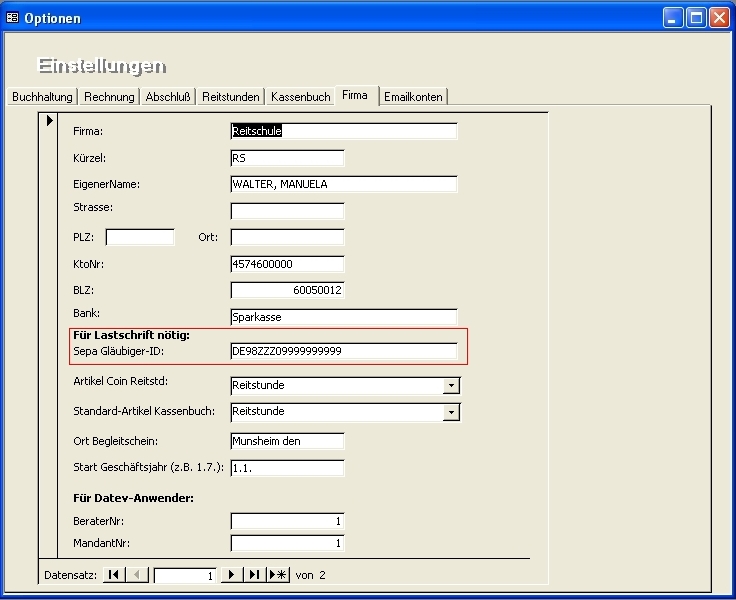Switch to the Rechnung tab

[109, 97]
